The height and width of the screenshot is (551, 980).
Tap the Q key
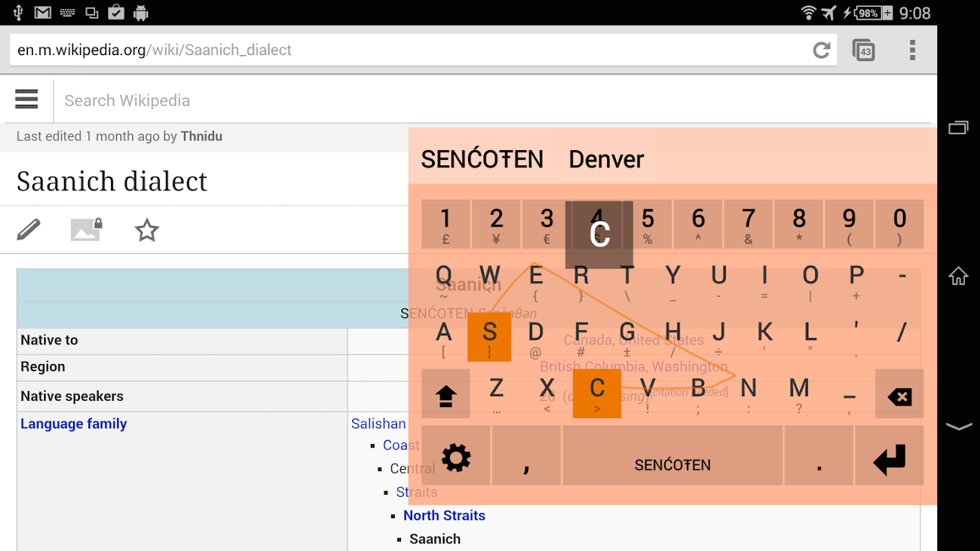click(x=444, y=281)
